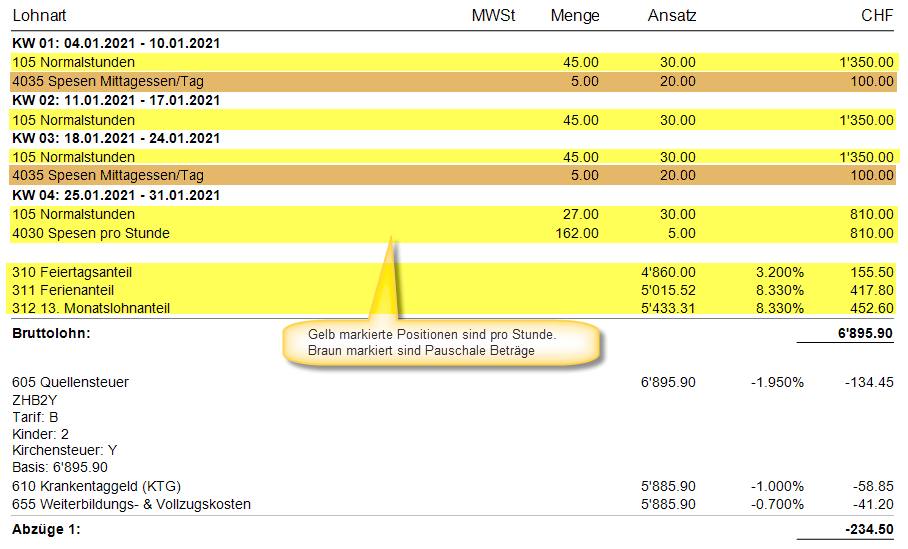Select the KW 01 week heading row
The image size is (908, 549).
(116, 44)
